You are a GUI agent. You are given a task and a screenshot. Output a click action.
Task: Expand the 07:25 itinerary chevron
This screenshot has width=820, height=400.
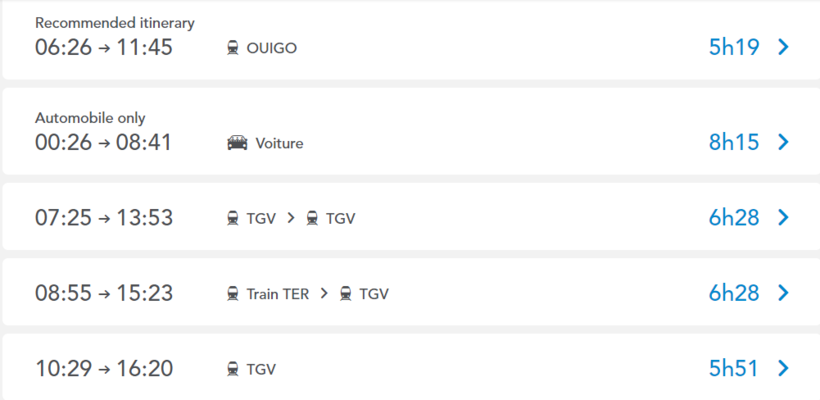click(783, 217)
